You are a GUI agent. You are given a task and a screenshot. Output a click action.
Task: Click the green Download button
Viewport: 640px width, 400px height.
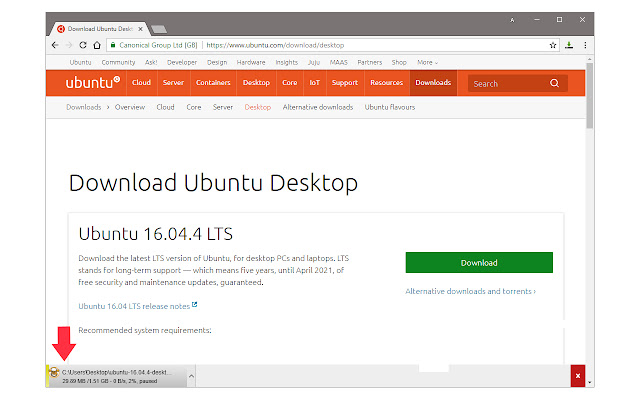click(x=479, y=262)
